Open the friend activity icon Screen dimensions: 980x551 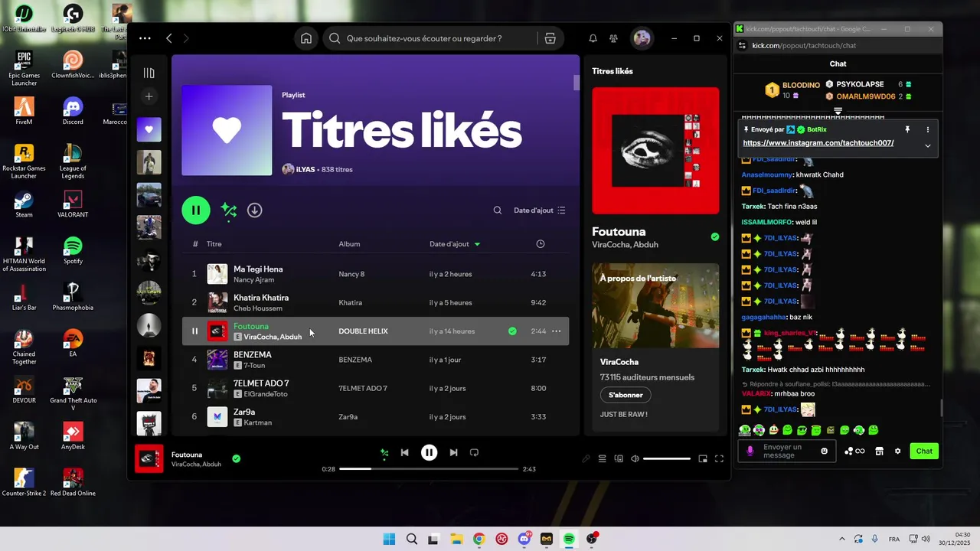coord(613,38)
